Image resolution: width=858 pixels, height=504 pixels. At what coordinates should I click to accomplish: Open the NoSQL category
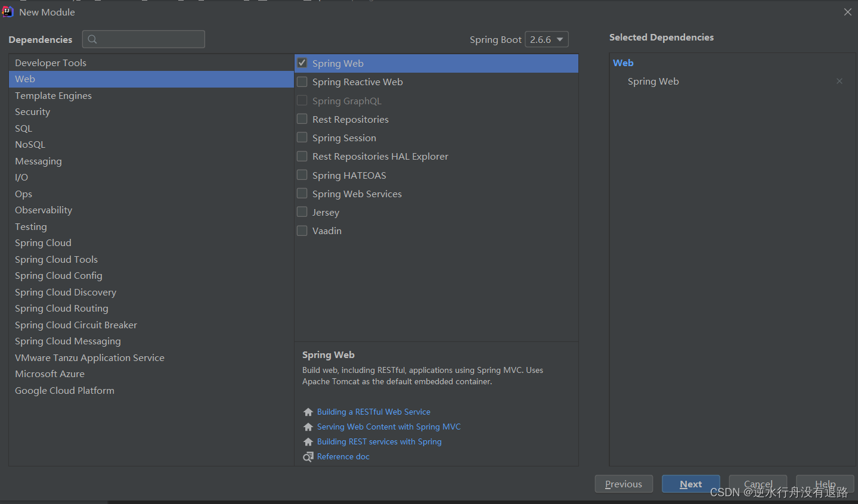[x=151, y=145]
